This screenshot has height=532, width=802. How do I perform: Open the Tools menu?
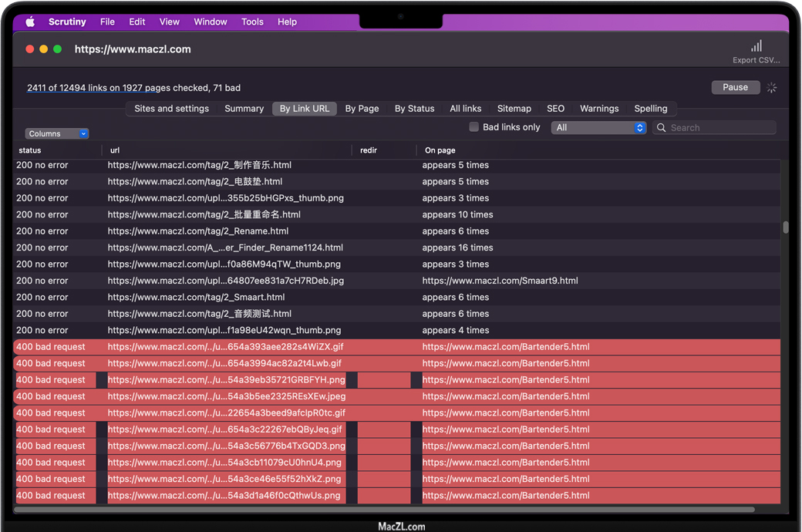point(252,22)
